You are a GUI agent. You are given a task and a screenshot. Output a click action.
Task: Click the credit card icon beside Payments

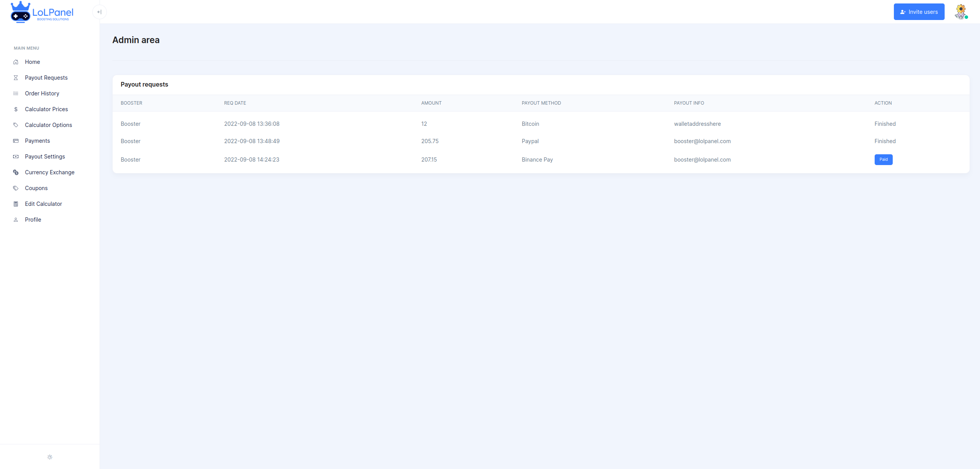pos(16,141)
